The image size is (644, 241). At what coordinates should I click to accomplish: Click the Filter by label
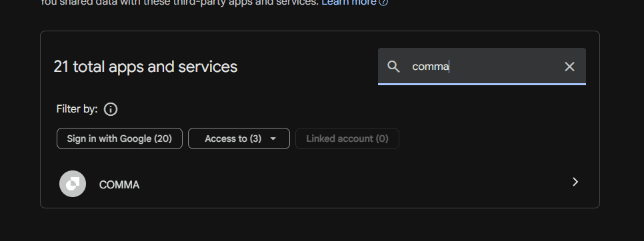(x=77, y=109)
